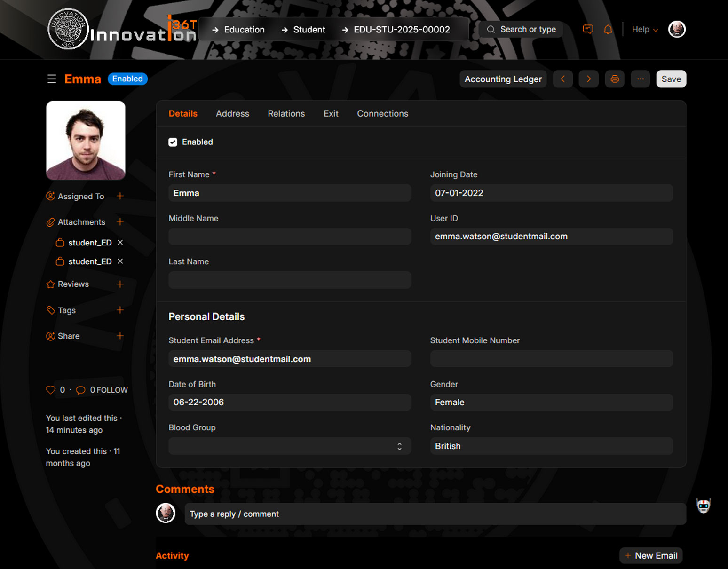Expand the Help menu
This screenshot has width=728, height=569.
coord(644,30)
